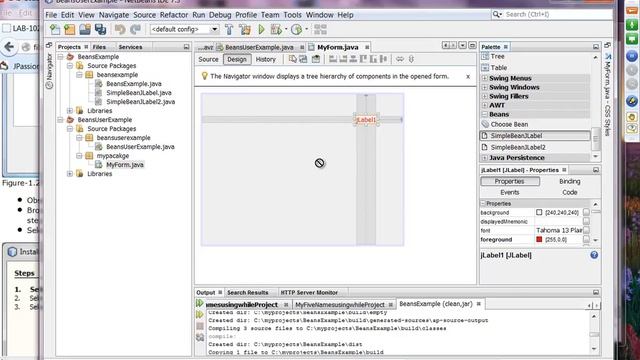640x360 pixels.
Task: Expand the Java Persistence palette category
Action: click(484, 158)
